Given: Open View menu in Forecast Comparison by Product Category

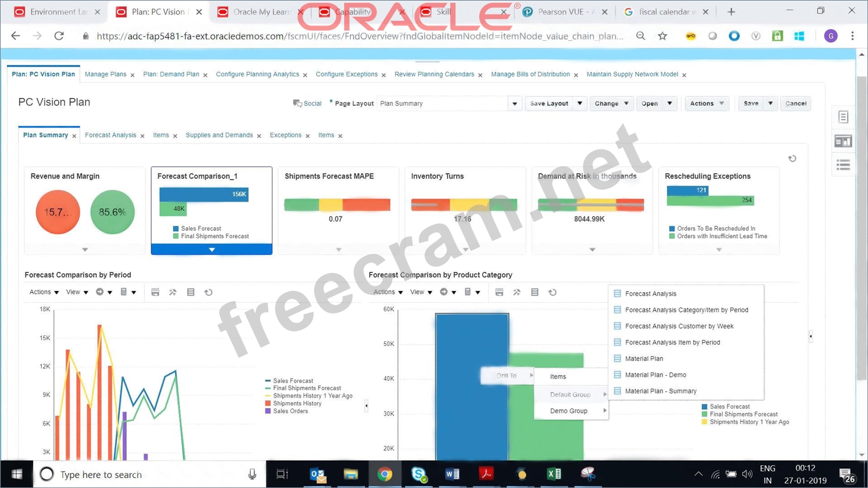Looking at the screenshot, I should click(421, 292).
